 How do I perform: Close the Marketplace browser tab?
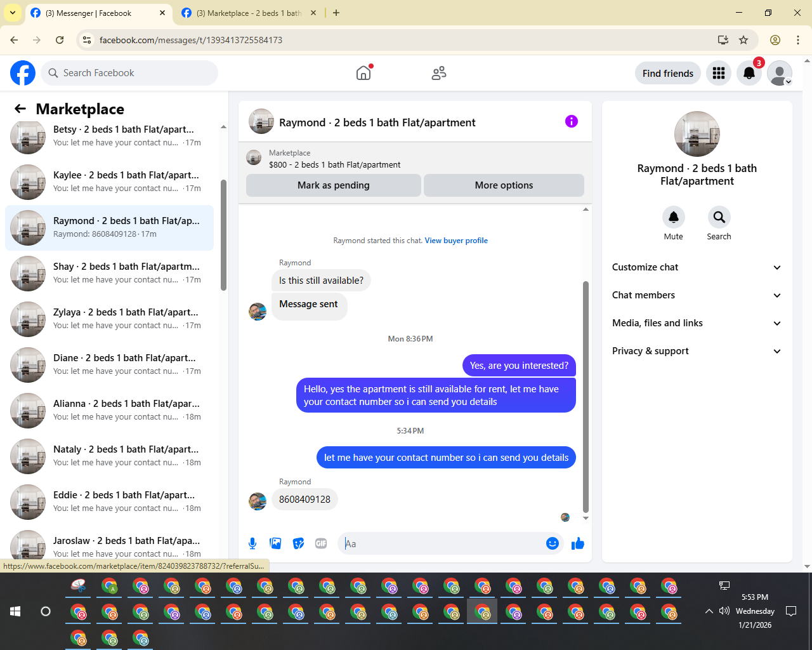(x=313, y=13)
